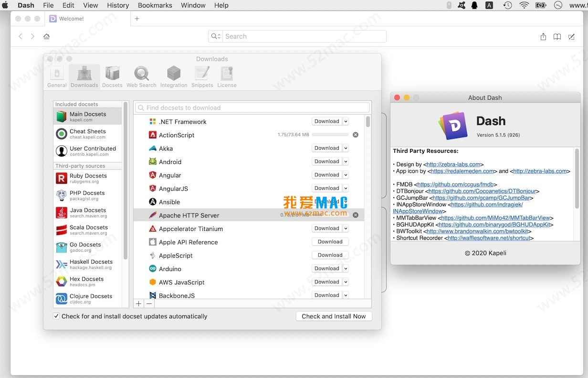Expand the BackboneJS version dropdown
This screenshot has height=378, width=588.
[x=346, y=295]
